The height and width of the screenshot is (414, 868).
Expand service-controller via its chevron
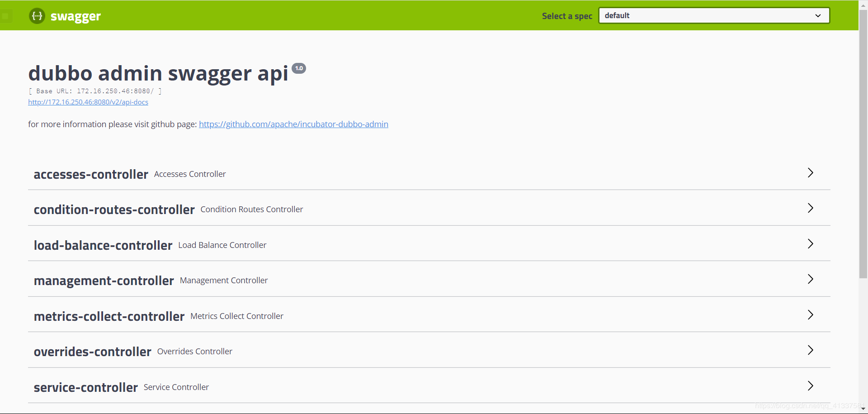tap(810, 386)
